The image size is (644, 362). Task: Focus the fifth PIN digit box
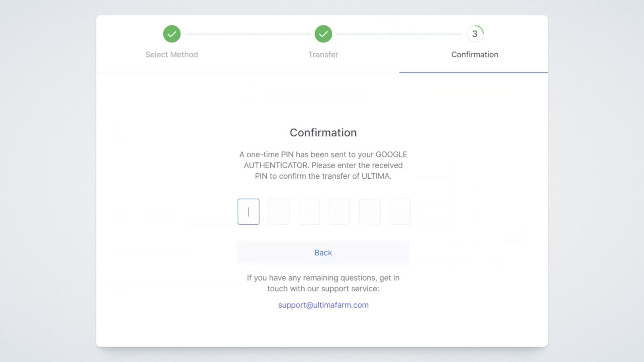(370, 212)
